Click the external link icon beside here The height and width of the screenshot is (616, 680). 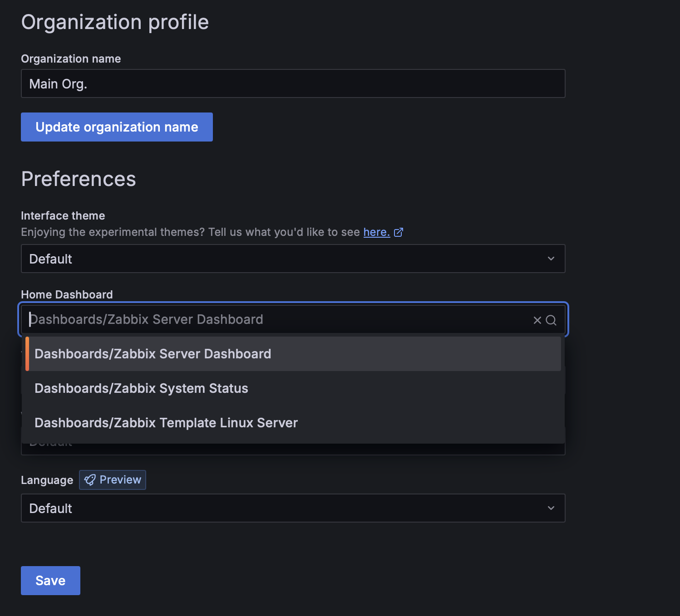[x=399, y=232]
